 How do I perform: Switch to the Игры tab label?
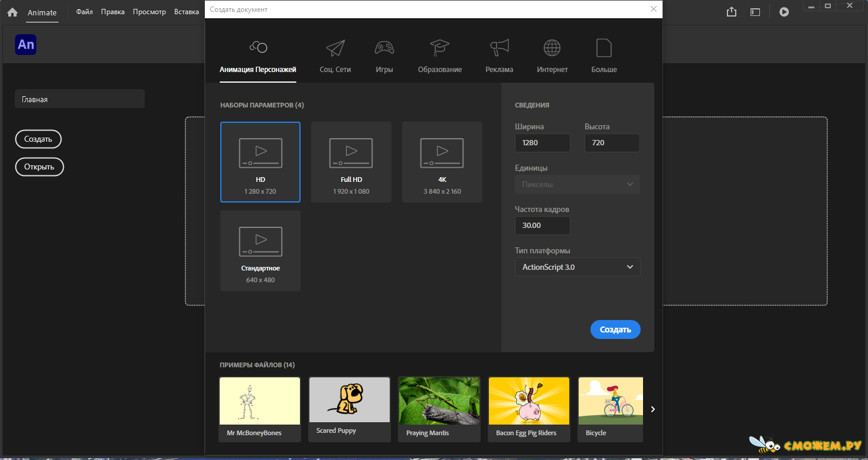[x=384, y=70]
